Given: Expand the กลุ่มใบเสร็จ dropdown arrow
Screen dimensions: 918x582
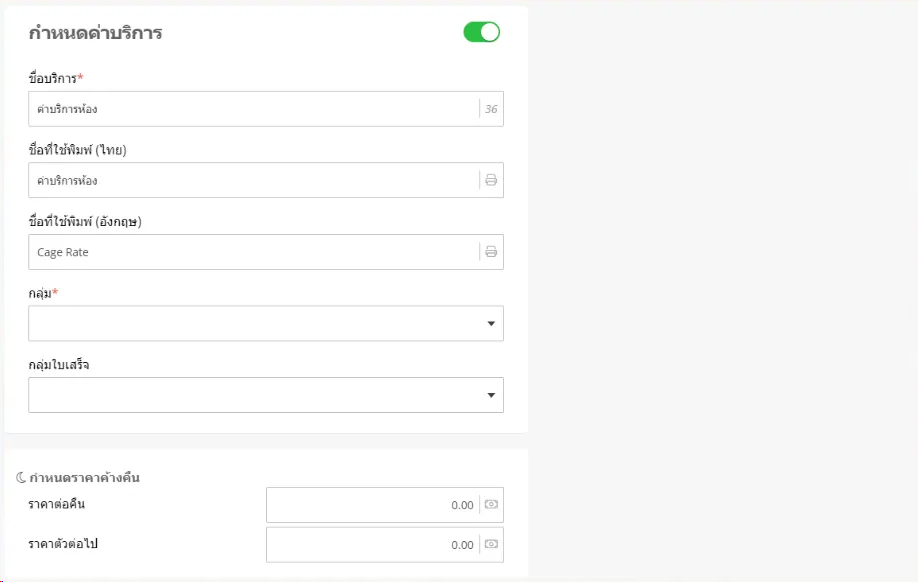Looking at the screenshot, I should (x=491, y=395).
